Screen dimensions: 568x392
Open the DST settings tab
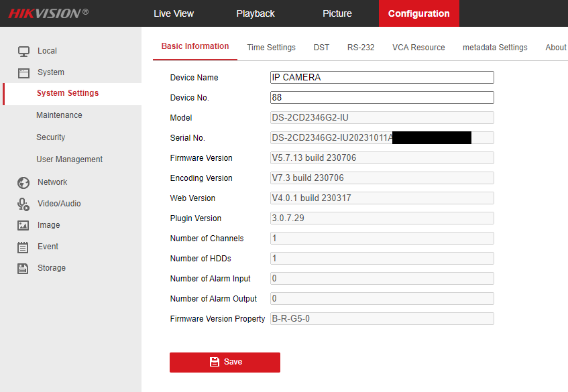pyautogui.click(x=321, y=48)
